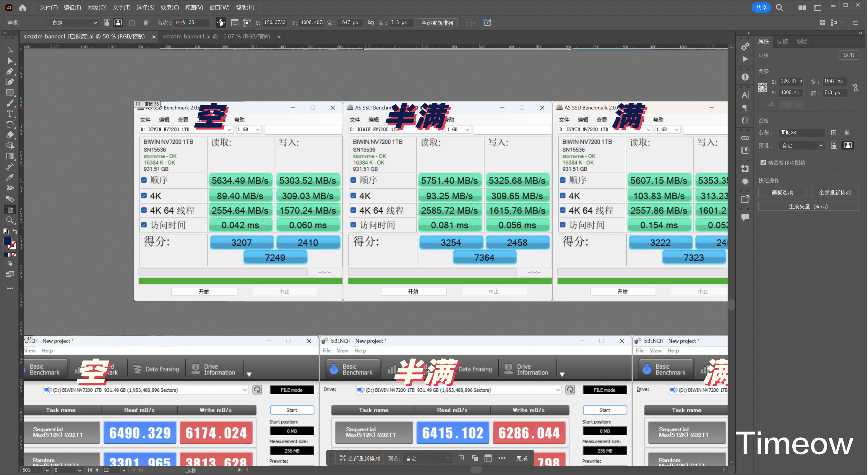Select the Pen tool

coord(10,72)
